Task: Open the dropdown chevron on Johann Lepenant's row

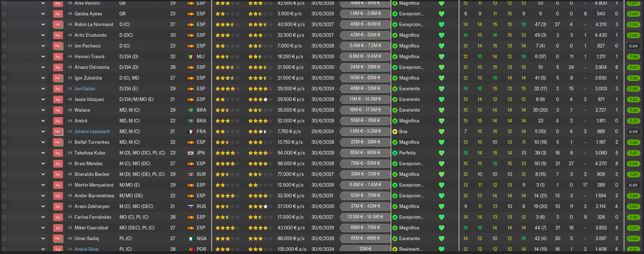Action: [43, 132]
